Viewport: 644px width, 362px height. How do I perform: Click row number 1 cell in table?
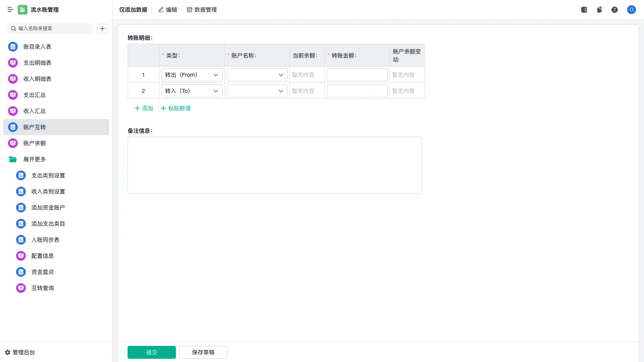click(x=143, y=75)
